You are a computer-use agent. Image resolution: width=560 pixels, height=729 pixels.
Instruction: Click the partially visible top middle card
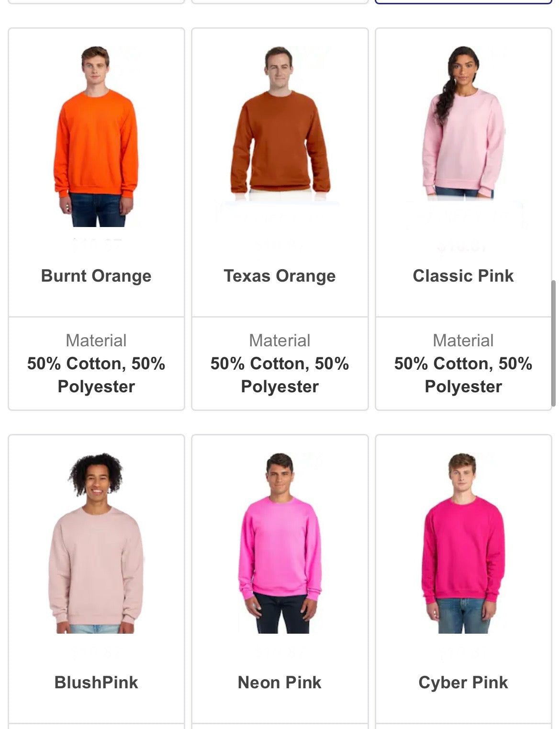tap(280, 2)
